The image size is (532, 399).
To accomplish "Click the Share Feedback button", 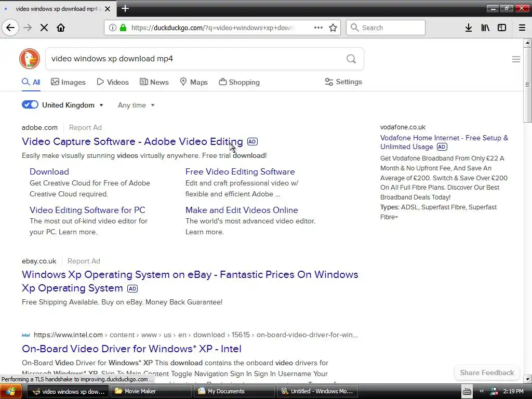I will click(x=487, y=373).
